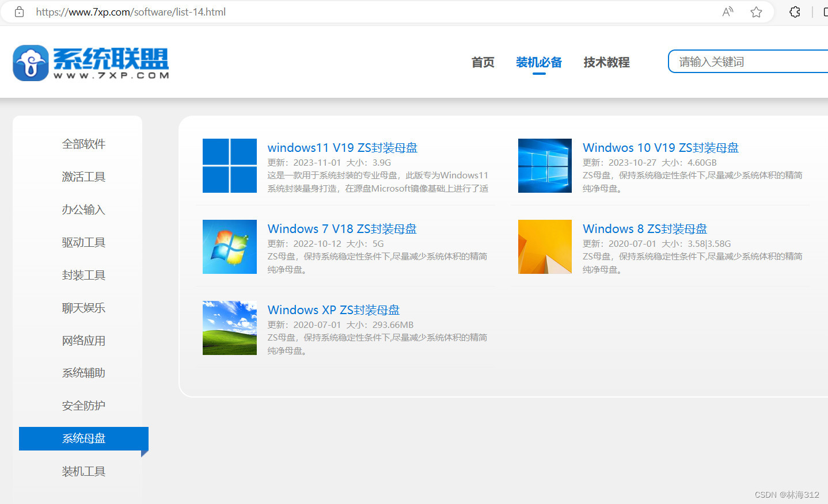The width and height of the screenshot is (828, 504).
Task: Open the windows11 V19 ZS封装母盘 link
Action: (x=343, y=148)
